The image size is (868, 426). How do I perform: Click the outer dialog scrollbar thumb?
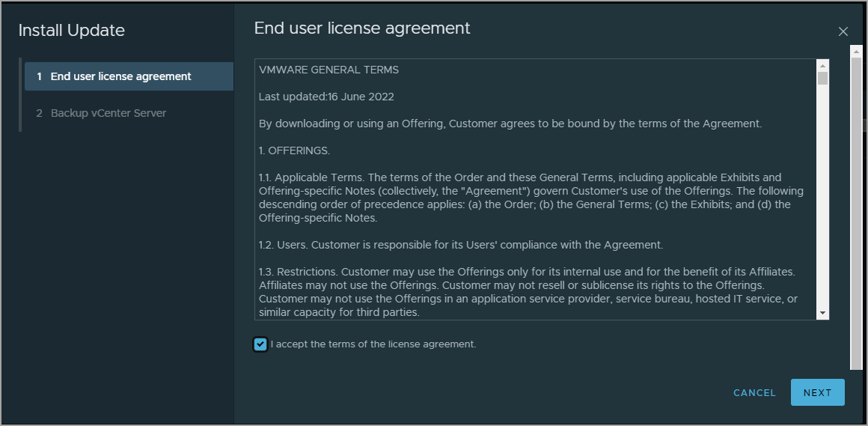[x=856, y=213]
